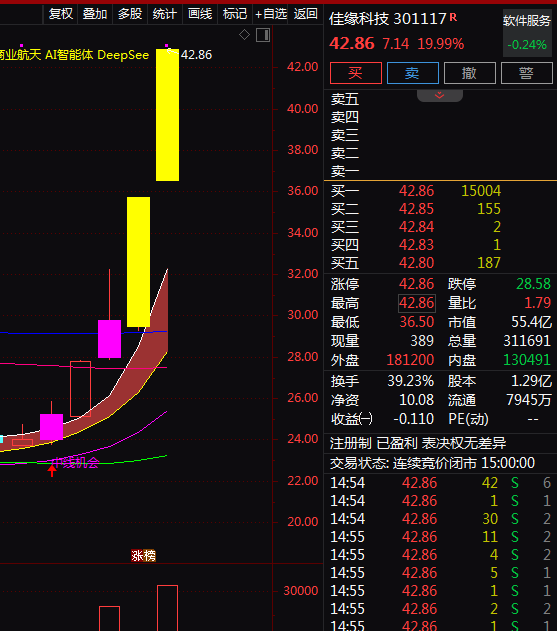Click the 涨榜 tag on the chart

143,556
